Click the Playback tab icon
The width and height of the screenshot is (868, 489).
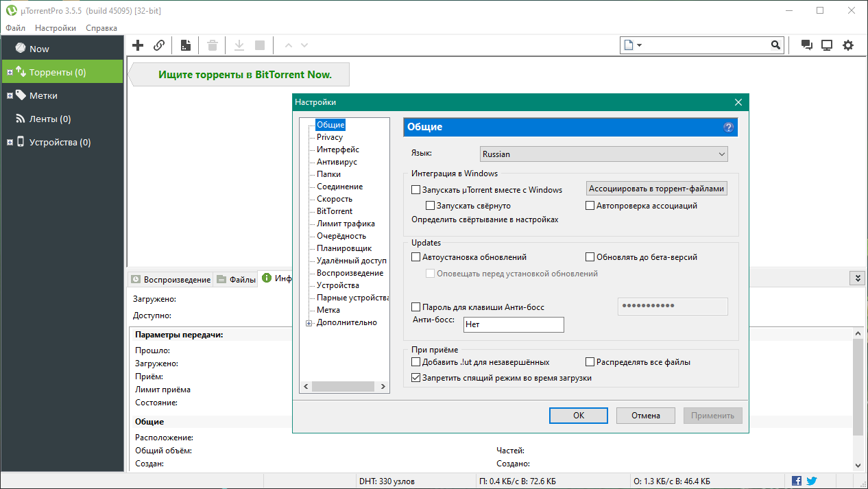pyautogui.click(x=136, y=279)
